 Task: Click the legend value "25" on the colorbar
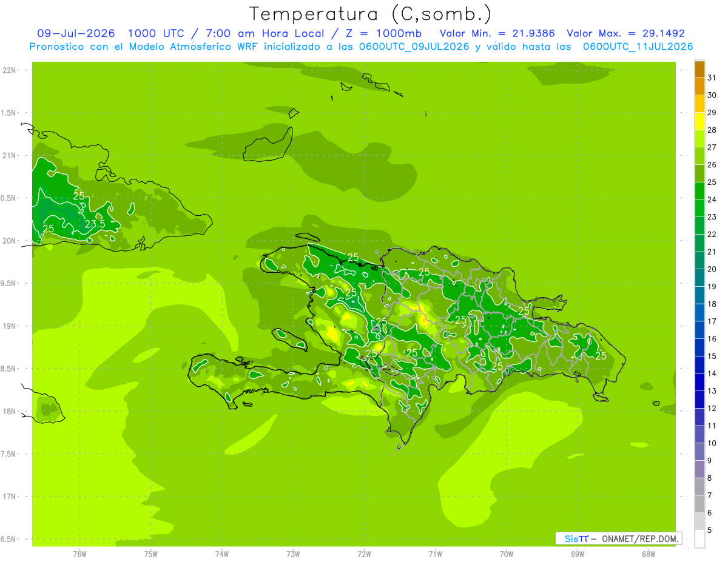712,182
